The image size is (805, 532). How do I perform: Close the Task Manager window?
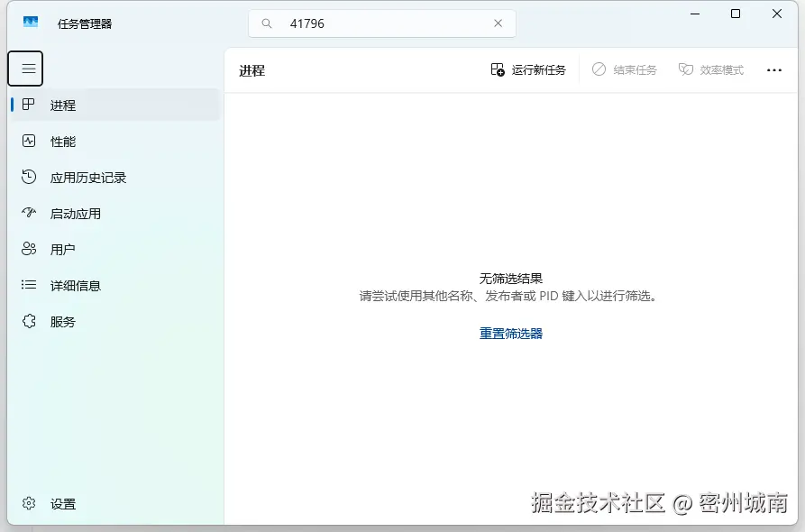tap(777, 14)
